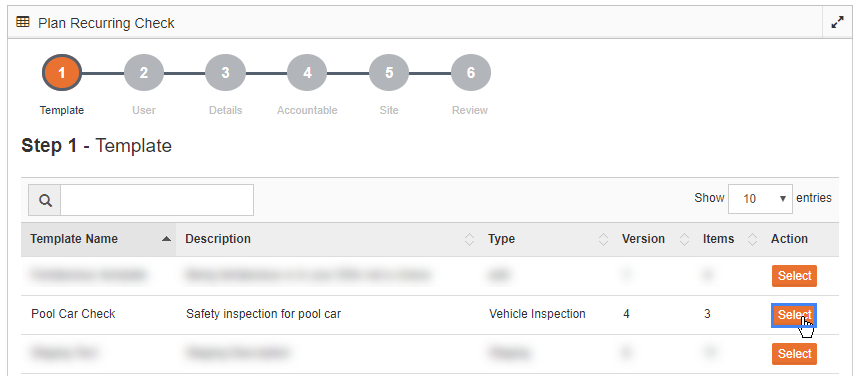This screenshot has height=376, width=859.
Task: Jump to step 3 Details circle
Action: (x=225, y=73)
